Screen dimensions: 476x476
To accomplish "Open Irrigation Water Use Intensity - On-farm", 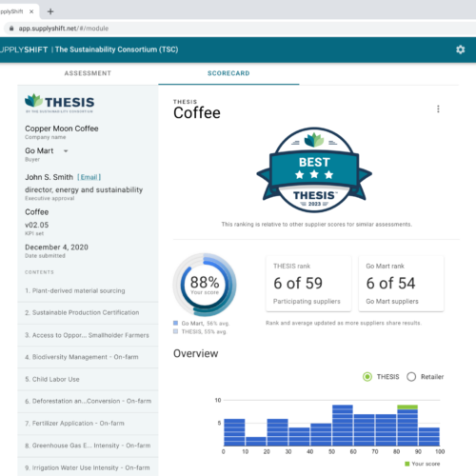I will (88, 467).
